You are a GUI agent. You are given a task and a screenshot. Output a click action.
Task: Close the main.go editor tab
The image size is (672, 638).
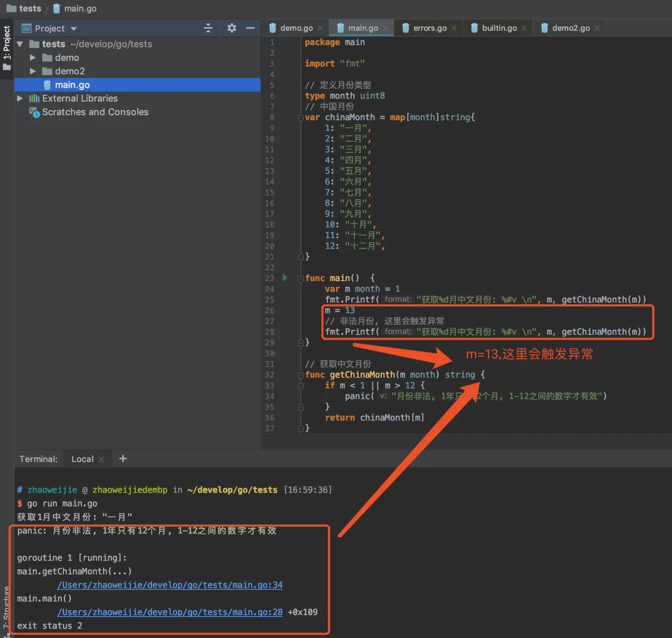coord(385,28)
